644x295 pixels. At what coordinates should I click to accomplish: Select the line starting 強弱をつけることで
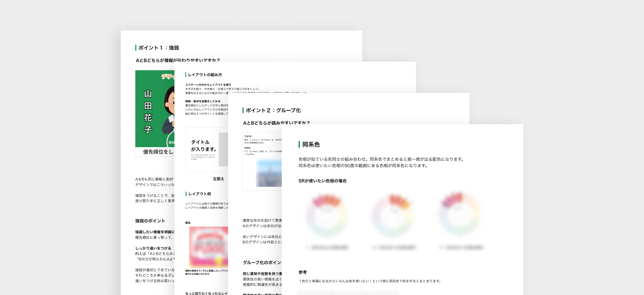tap(155, 195)
